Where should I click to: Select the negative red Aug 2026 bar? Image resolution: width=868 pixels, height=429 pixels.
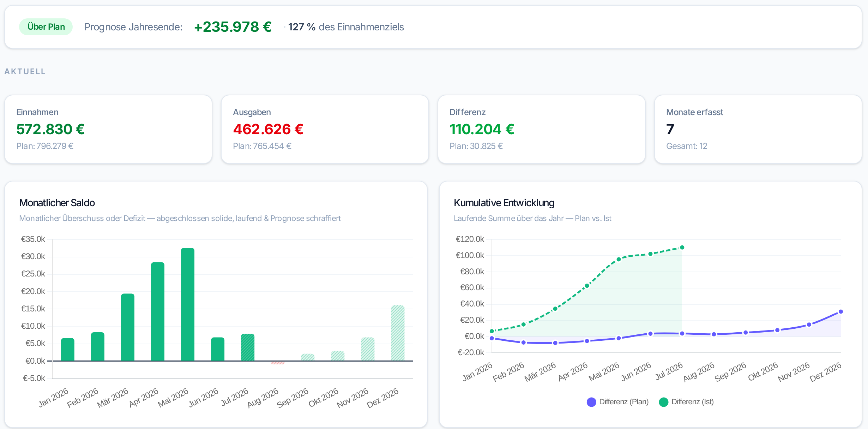tap(278, 363)
